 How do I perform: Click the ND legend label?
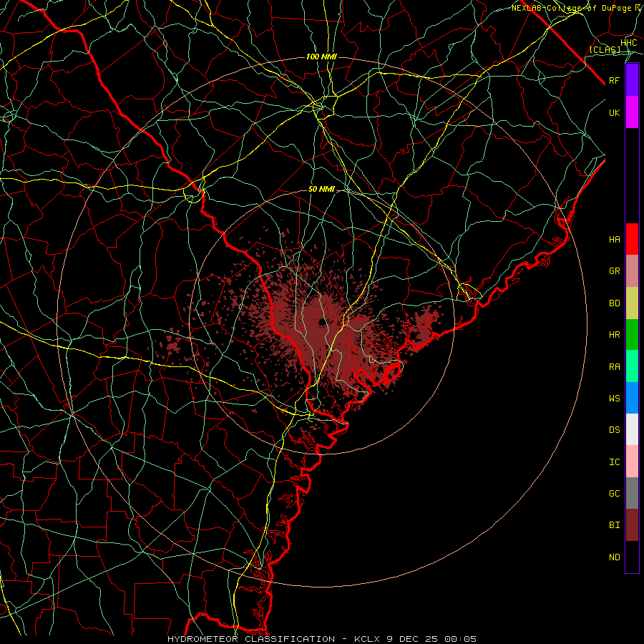[x=614, y=557]
